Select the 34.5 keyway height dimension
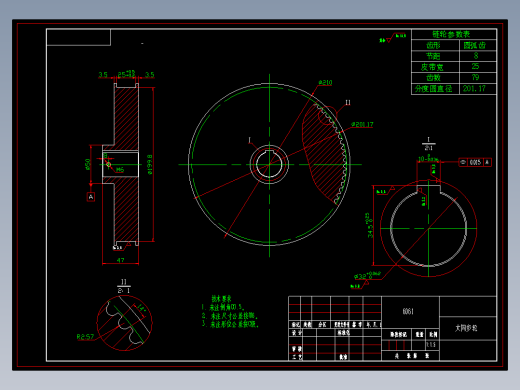This screenshot has width=520, height=390. [x=370, y=226]
